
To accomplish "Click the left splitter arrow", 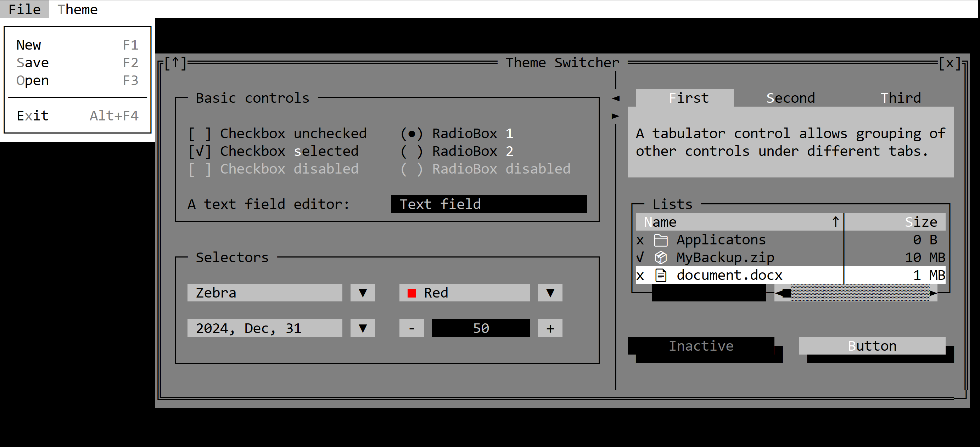I will click(616, 98).
